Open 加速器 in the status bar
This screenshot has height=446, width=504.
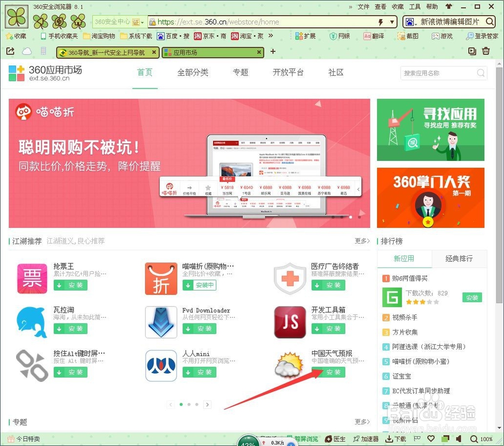(x=366, y=439)
